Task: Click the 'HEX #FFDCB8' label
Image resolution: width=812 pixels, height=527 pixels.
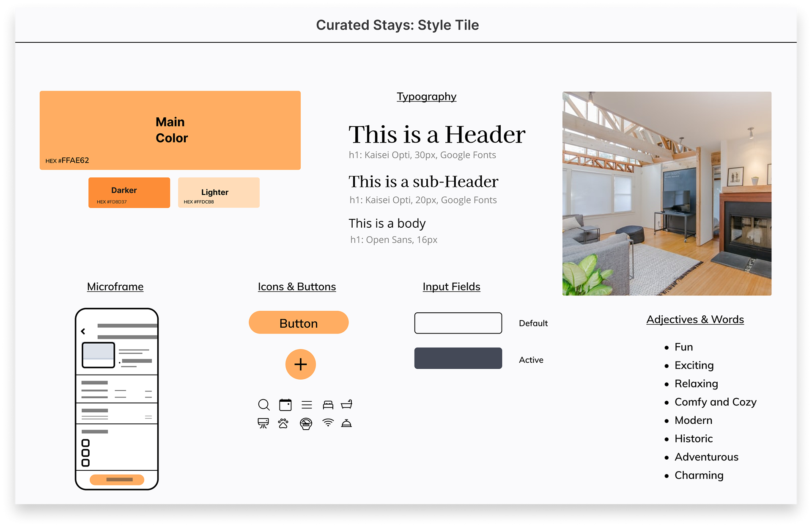Action: [x=199, y=202]
